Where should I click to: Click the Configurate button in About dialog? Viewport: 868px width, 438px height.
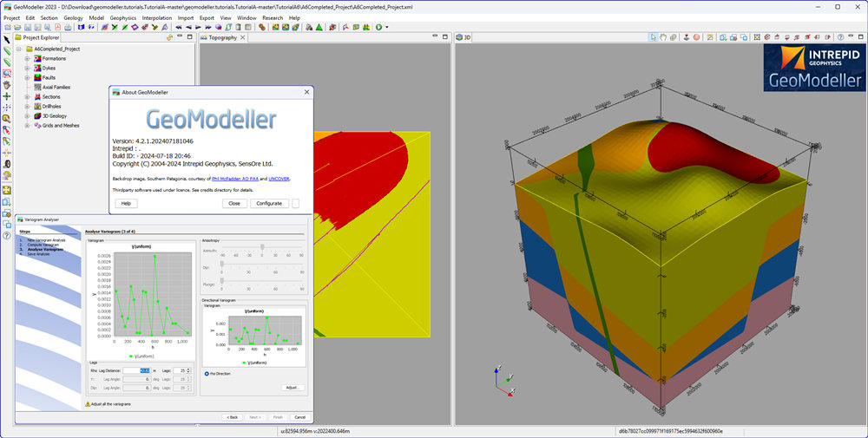coord(269,204)
